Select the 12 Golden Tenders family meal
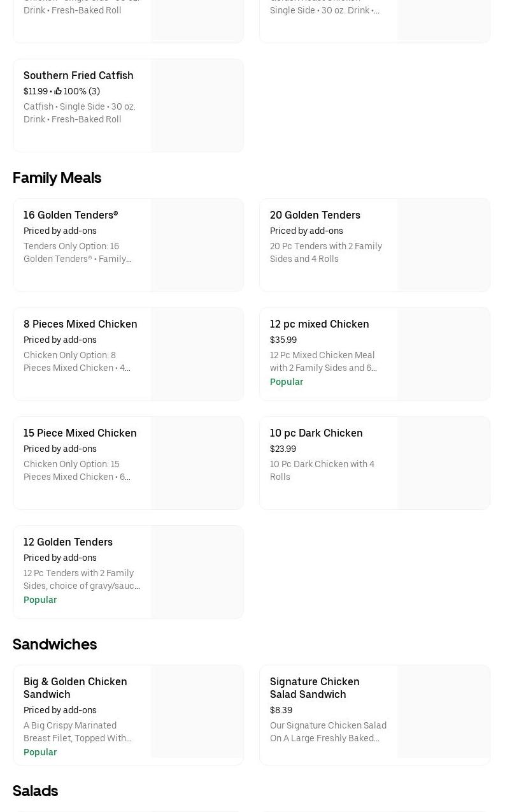 [68, 542]
